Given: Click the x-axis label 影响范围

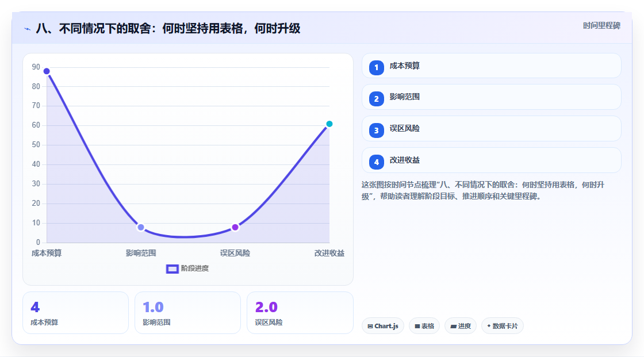Looking at the screenshot, I should point(141,253).
